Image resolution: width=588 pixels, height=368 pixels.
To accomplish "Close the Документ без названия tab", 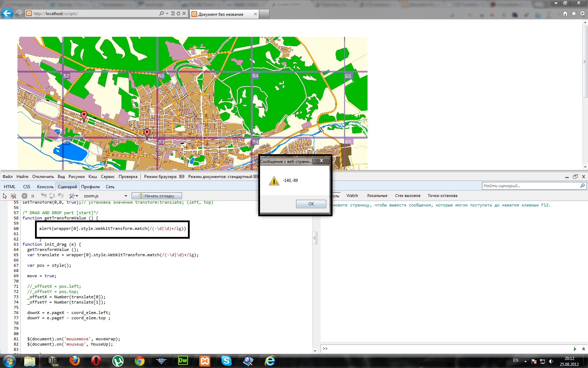I will click(x=255, y=14).
